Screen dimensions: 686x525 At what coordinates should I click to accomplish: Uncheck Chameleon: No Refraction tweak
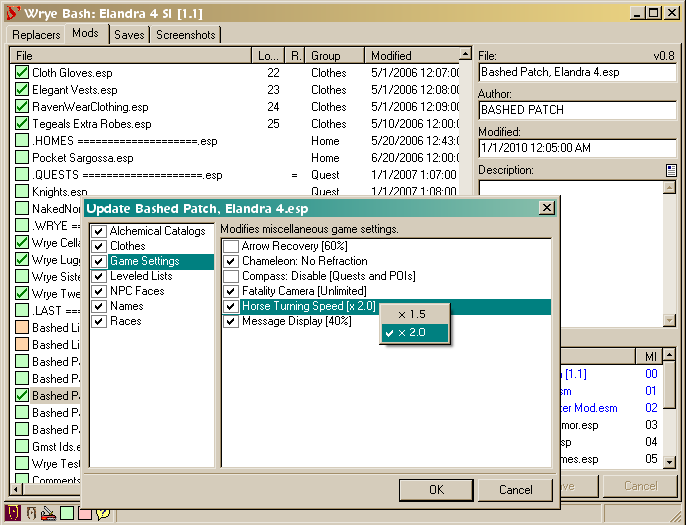click(231, 261)
